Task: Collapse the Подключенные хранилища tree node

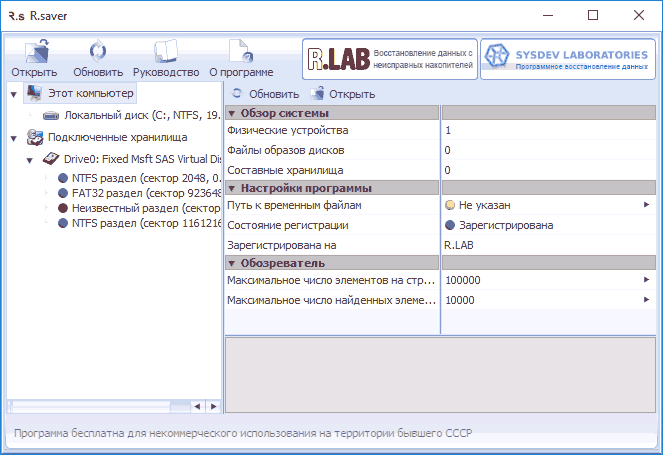Action: pyautogui.click(x=13, y=137)
